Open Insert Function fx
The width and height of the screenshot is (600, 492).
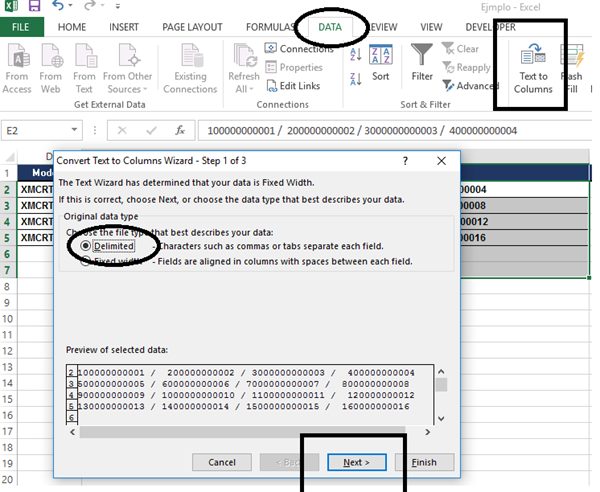(x=180, y=130)
